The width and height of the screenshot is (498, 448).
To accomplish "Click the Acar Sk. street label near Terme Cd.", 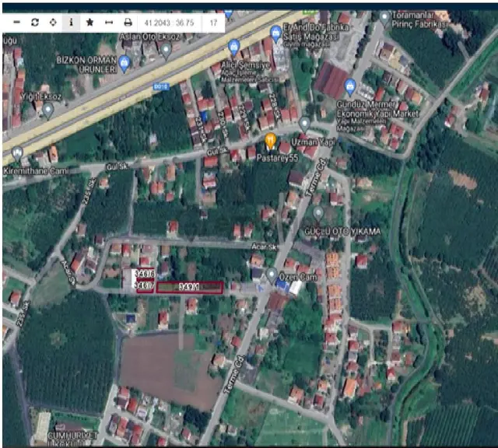I will 264,247.
